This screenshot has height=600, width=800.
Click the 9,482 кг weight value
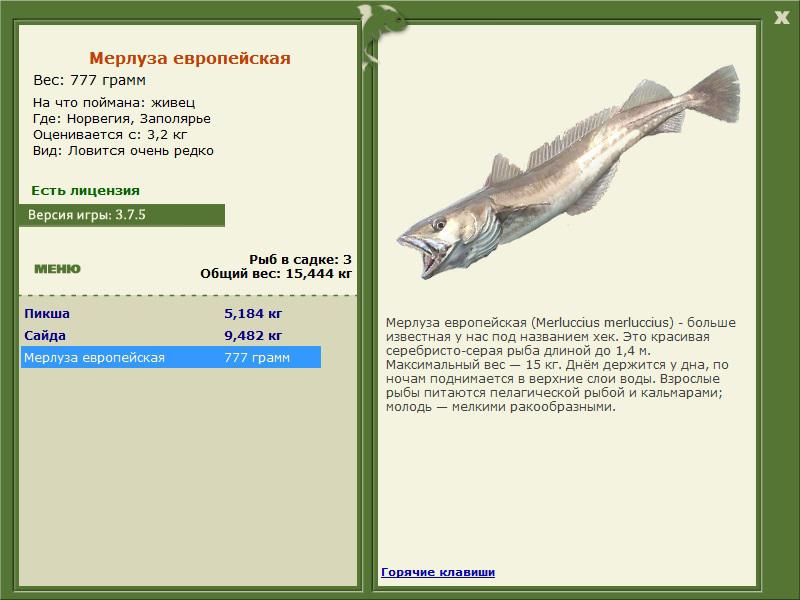(x=253, y=336)
